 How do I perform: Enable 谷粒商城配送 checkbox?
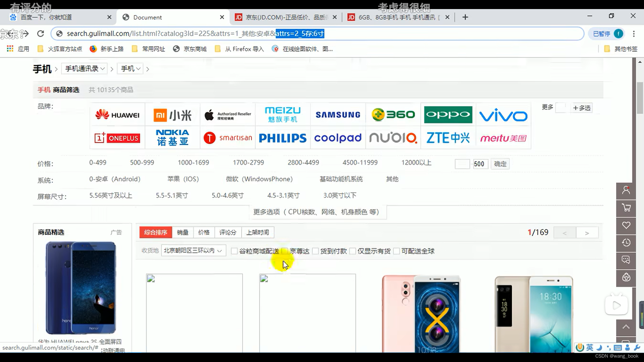click(234, 251)
